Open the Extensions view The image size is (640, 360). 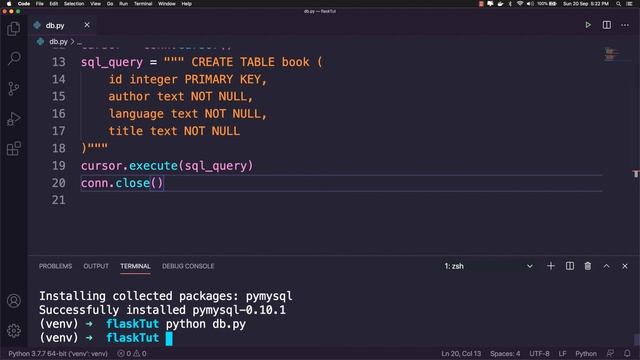tap(14, 149)
